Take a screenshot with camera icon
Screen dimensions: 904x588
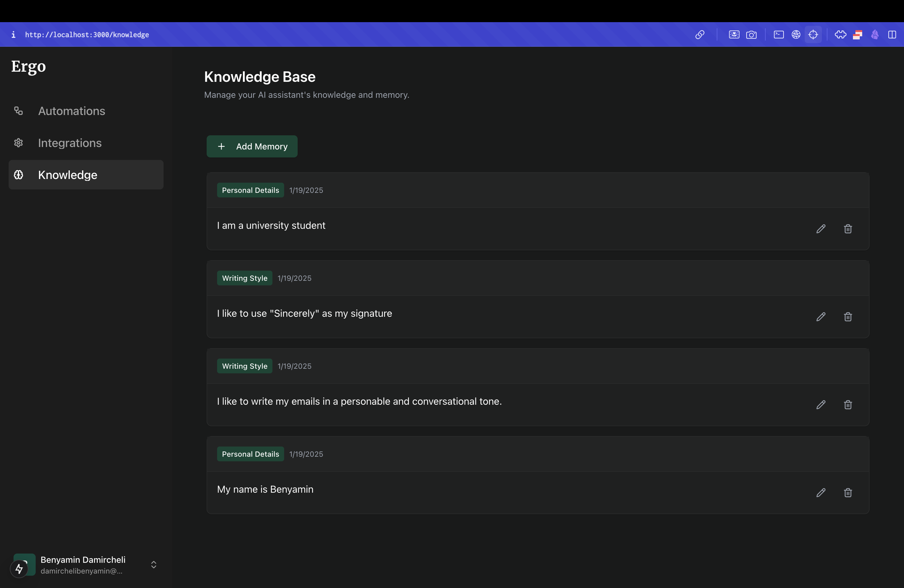point(751,34)
